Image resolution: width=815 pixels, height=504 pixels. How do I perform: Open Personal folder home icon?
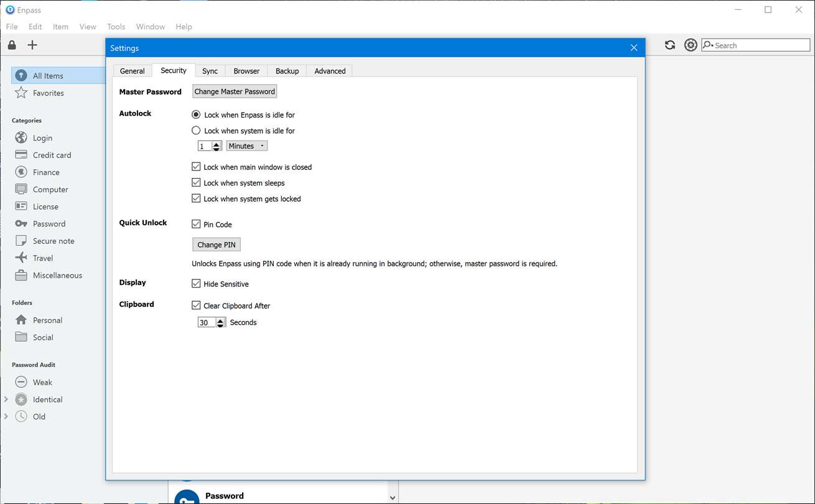[x=21, y=320]
